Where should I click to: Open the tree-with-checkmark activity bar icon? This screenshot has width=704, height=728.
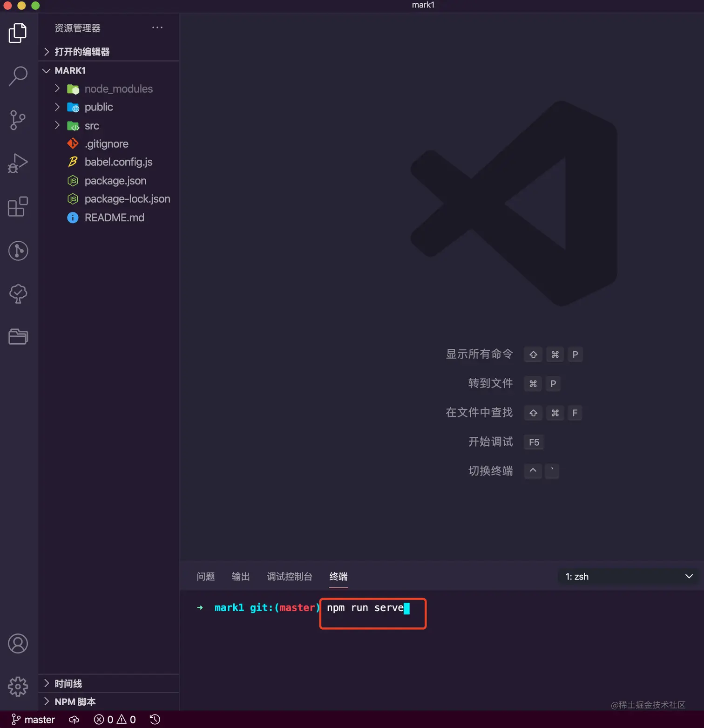(x=18, y=294)
